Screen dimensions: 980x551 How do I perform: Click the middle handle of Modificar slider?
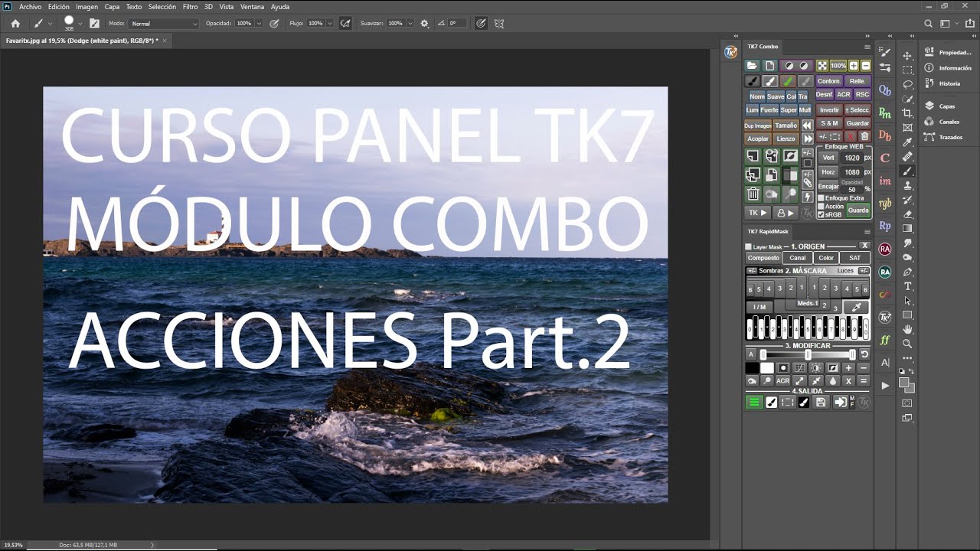coord(808,354)
